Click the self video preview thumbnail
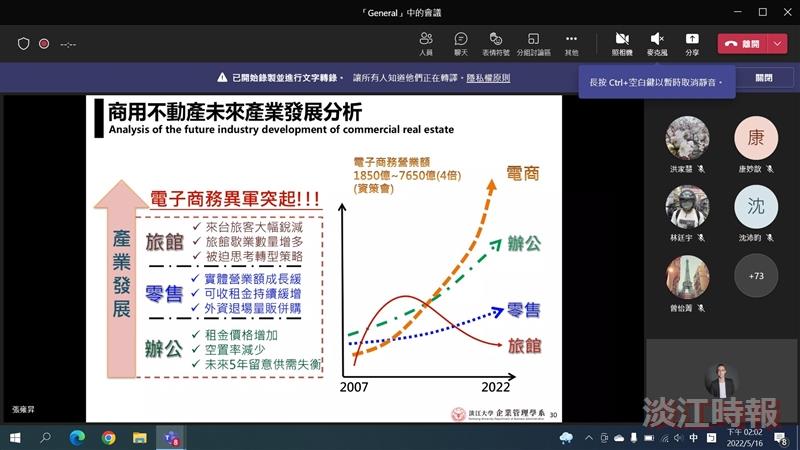 coord(721,381)
